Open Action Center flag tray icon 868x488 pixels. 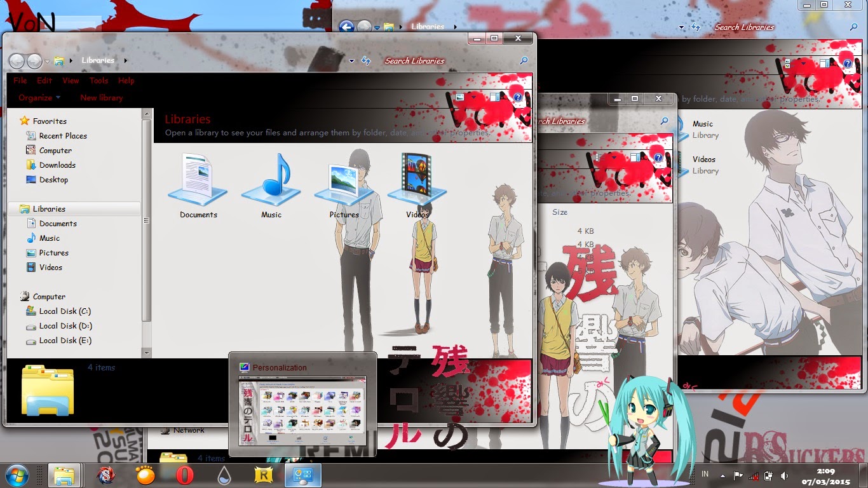[738, 475]
